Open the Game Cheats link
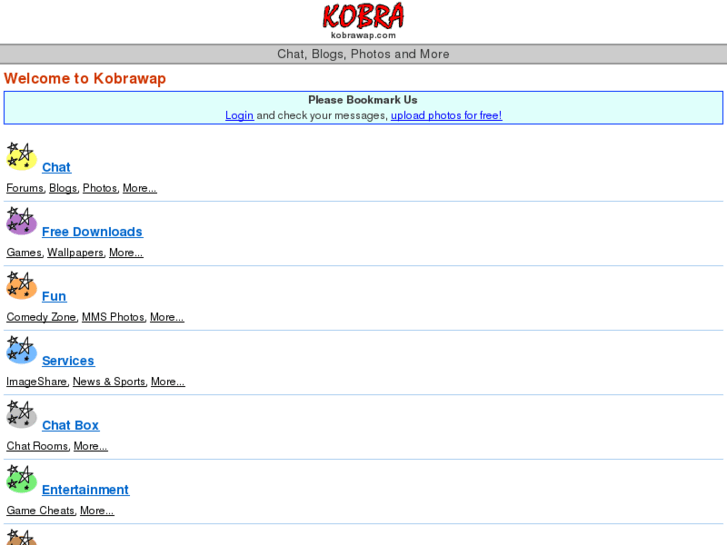Screen dimensions: 727x545 [x=41, y=511]
